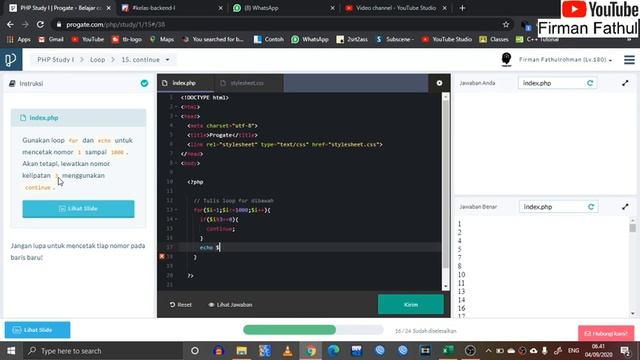Viewport: 640px width, 360px height.
Task: Collapse the fold arrow at line 8
Action: pyautogui.click(x=176, y=163)
